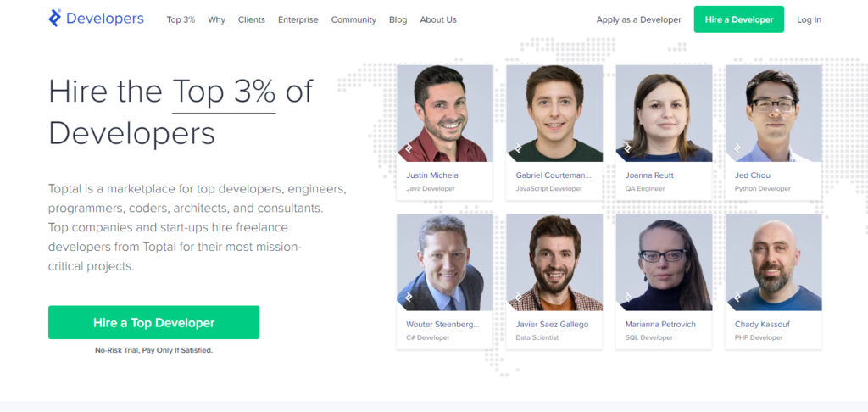The height and width of the screenshot is (412, 868).
Task: Open the Log In page
Action: point(810,20)
